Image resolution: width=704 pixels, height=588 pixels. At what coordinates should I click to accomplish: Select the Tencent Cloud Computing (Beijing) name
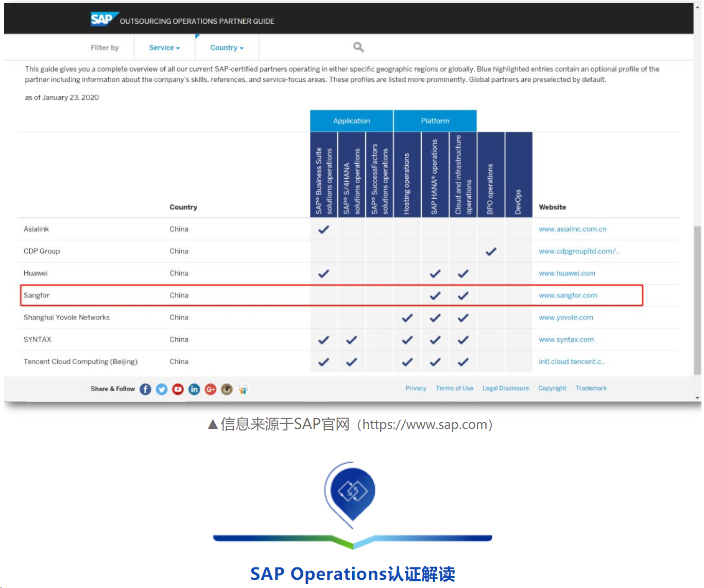(80, 362)
